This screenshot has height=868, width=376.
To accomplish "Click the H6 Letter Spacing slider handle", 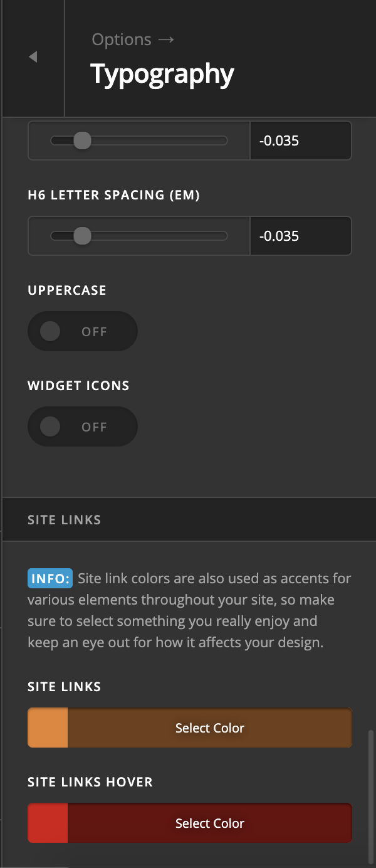I will [x=82, y=236].
